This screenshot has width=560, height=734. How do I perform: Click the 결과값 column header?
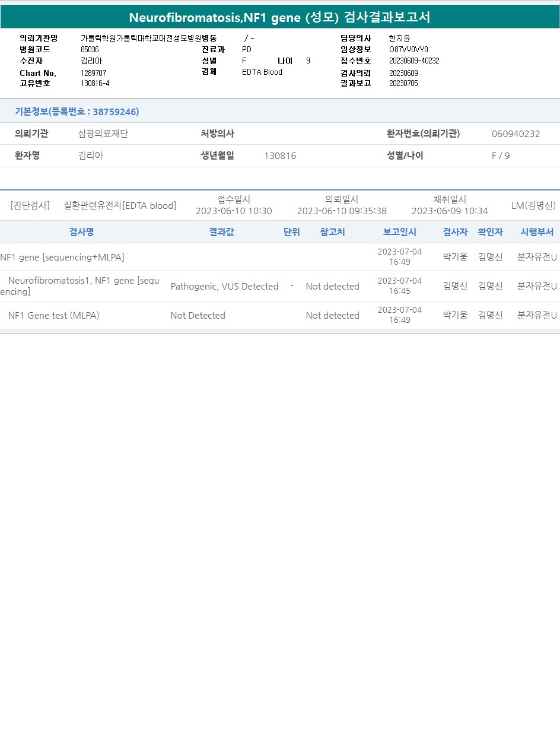pos(221,232)
